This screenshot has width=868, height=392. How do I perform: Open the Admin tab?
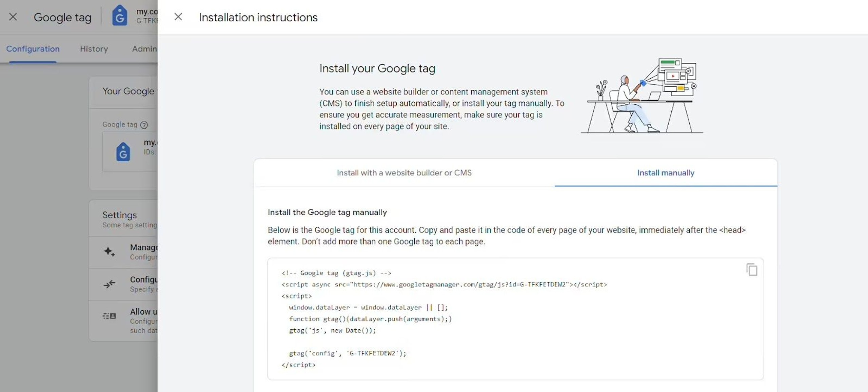coord(144,49)
